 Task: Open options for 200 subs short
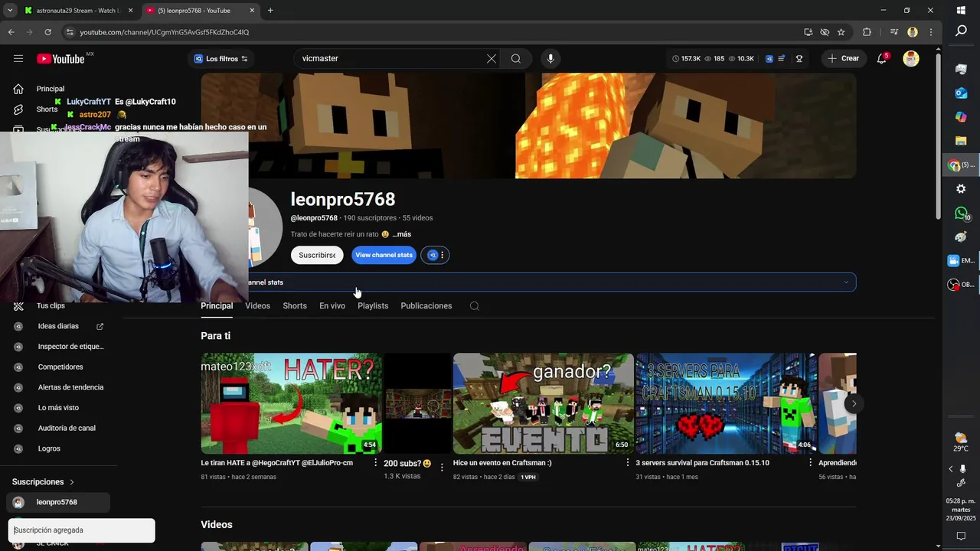tap(442, 467)
